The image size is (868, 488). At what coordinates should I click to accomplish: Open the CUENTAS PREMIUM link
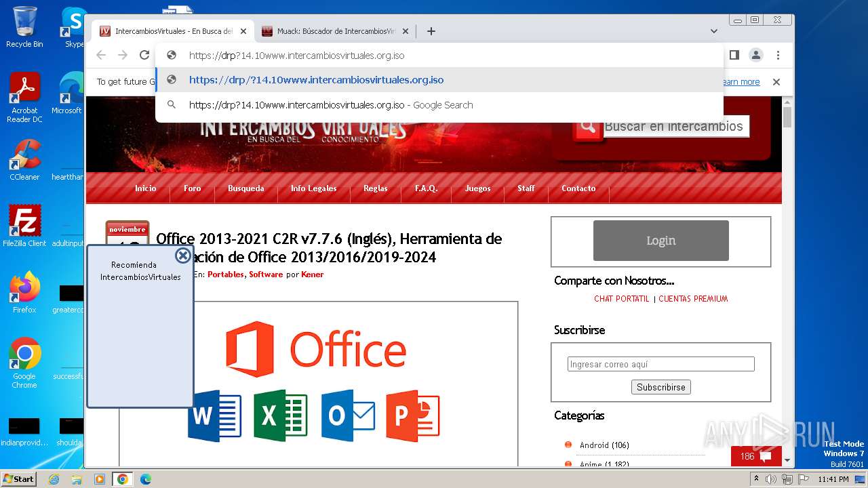click(693, 299)
